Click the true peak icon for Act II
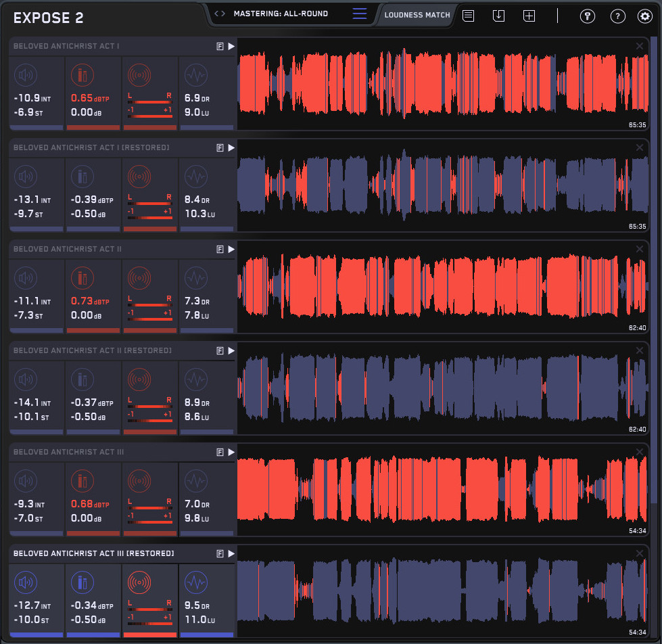This screenshot has width=662, height=644. [x=83, y=279]
